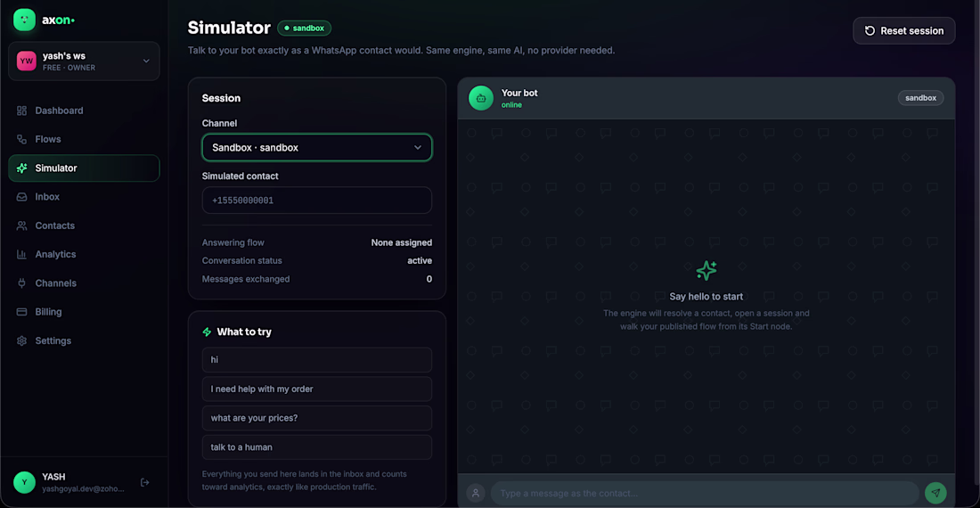
Task: Click the Reset session button
Action: coord(903,30)
